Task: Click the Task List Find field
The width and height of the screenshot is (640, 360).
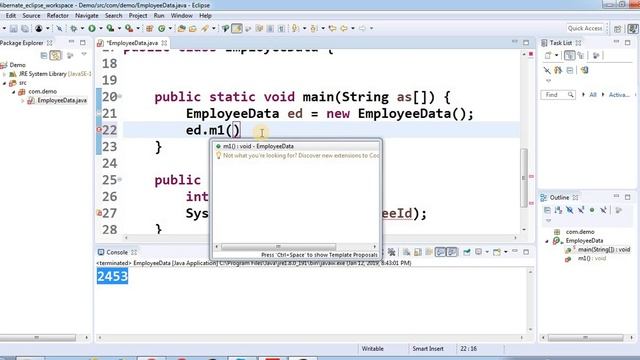Action: coord(558,95)
